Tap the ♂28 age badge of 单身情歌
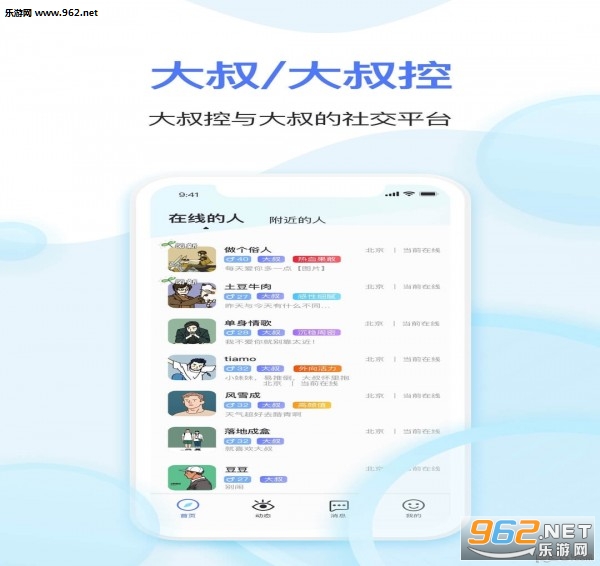 click(238, 333)
